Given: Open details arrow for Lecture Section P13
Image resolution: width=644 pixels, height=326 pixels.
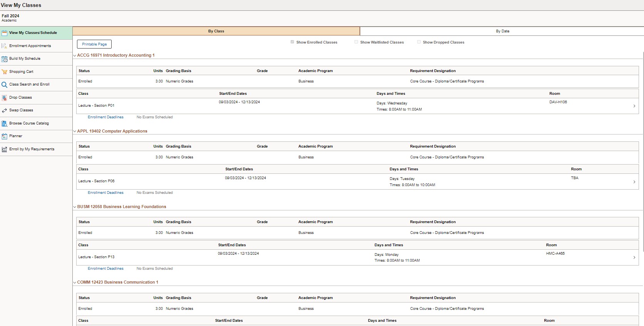Looking at the screenshot, I should (x=634, y=257).
